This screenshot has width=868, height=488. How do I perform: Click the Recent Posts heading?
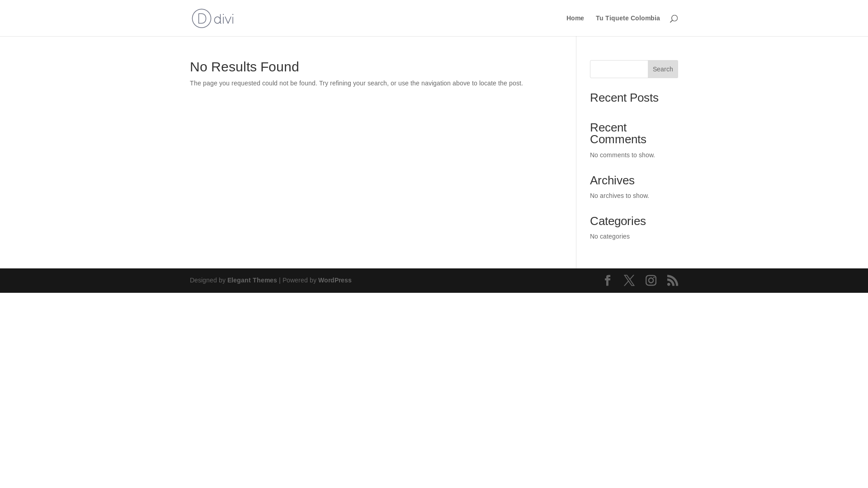(x=624, y=98)
